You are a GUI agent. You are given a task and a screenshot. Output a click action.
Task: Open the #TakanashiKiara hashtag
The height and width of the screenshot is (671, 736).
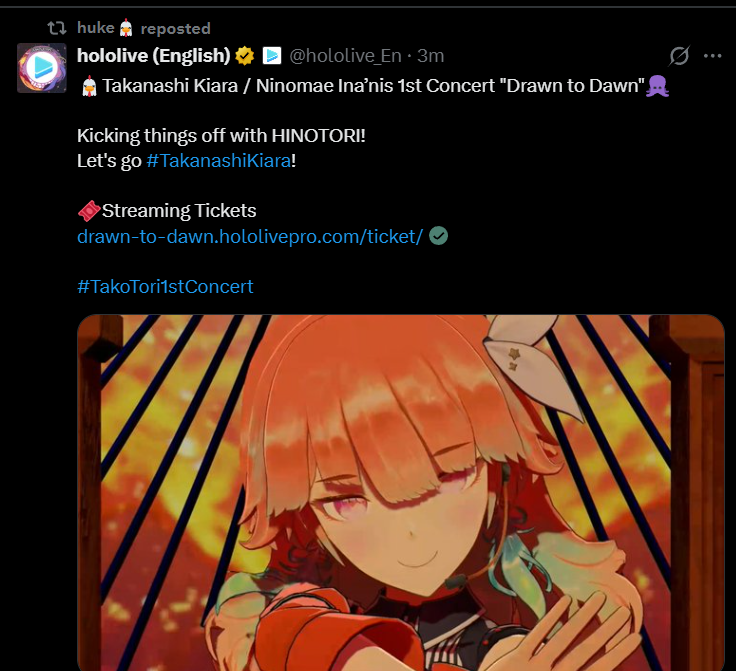219,161
